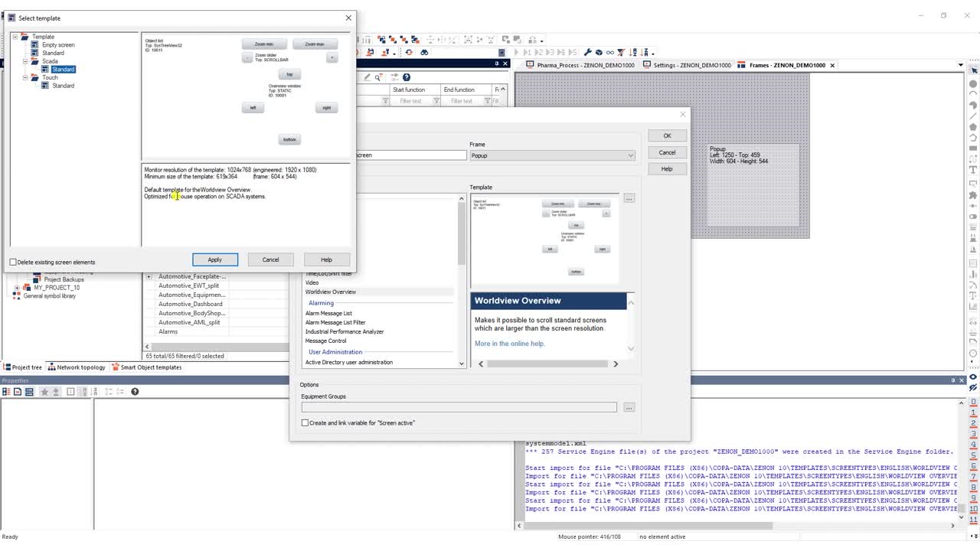Click the infinity link icon in toolbar
The height and width of the screenshot is (551, 980).
coord(609,52)
